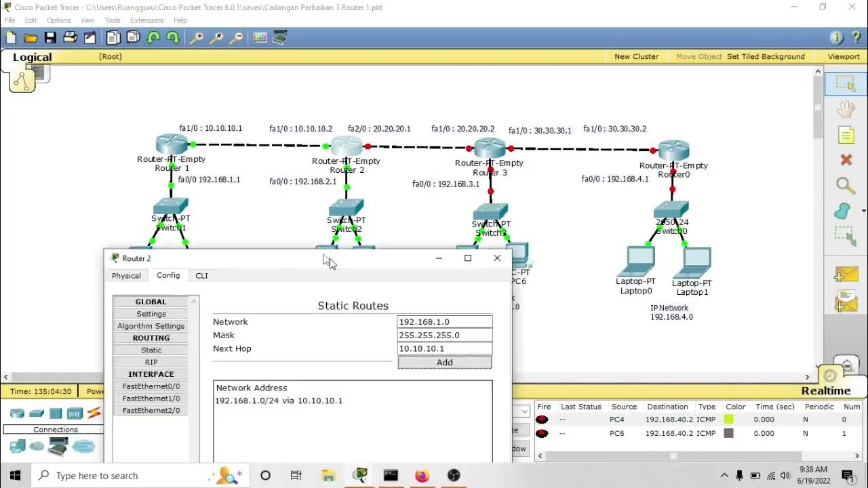The width and height of the screenshot is (868, 488).
Task: Switch to the CLI tab in Router 2
Action: [x=201, y=276]
